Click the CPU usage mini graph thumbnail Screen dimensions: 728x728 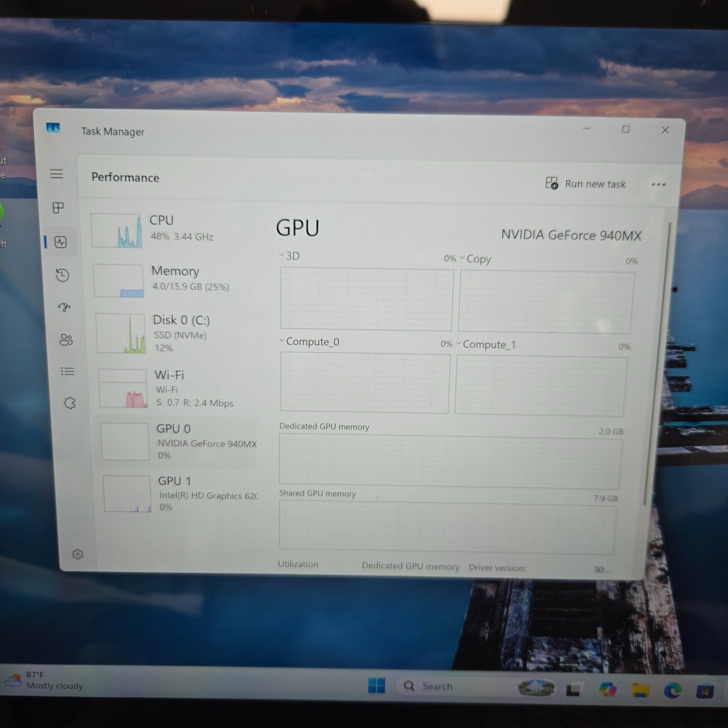click(x=116, y=231)
